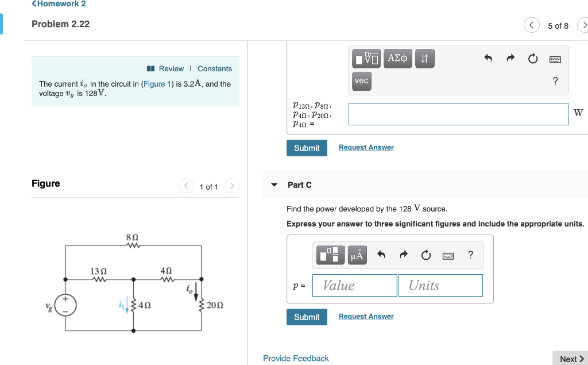
Task: Click the previous figure chevron
Action: [x=185, y=186]
